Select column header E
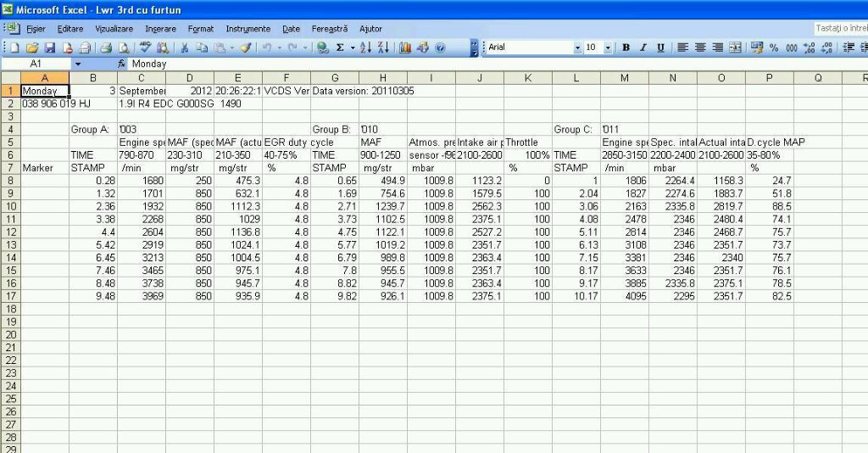The image size is (868, 453). (x=238, y=78)
